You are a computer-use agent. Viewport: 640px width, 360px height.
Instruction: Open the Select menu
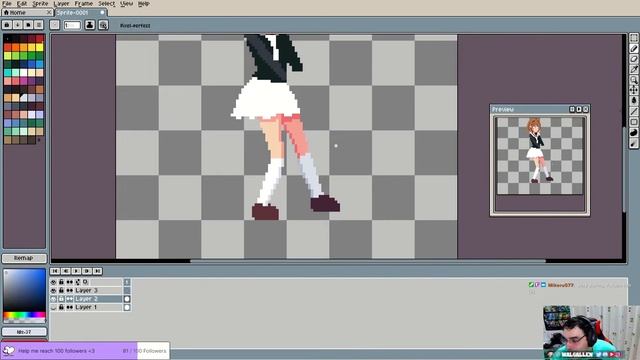point(106,4)
